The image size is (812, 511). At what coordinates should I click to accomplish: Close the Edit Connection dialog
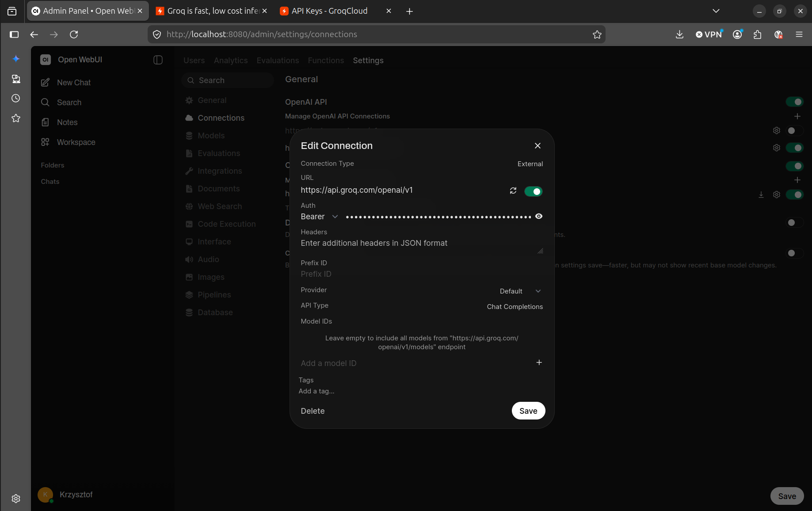tap(538, 146)
